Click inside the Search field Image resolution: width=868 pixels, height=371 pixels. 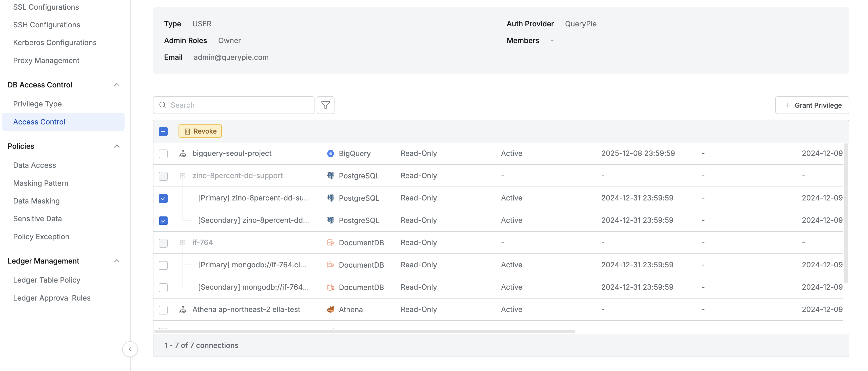click(x=219, y=105)
